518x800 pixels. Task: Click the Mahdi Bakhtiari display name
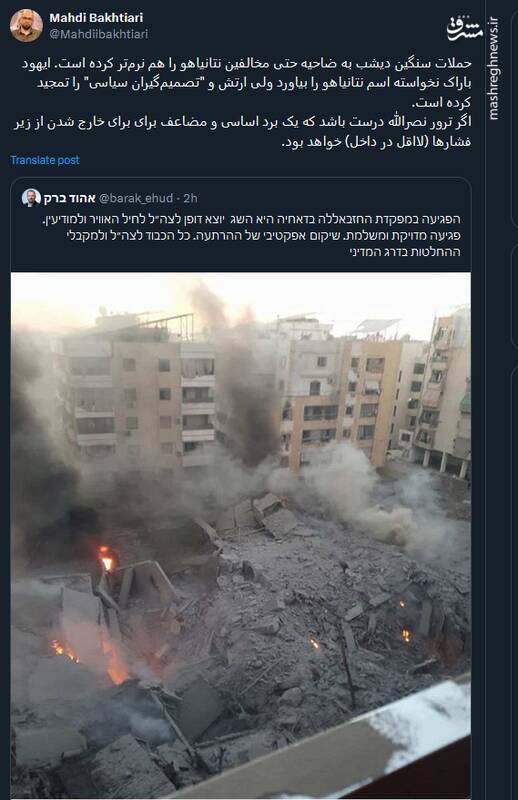pos(96,18)
